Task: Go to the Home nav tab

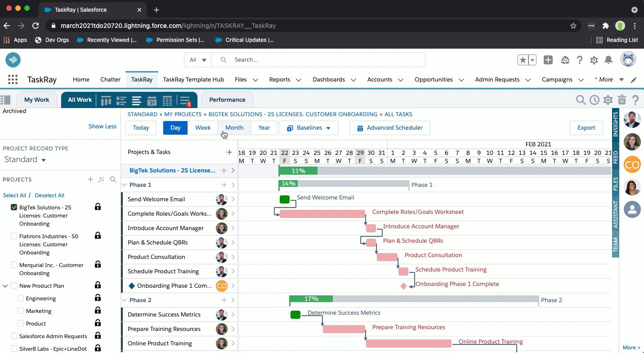Action: [x=81, y=80]
